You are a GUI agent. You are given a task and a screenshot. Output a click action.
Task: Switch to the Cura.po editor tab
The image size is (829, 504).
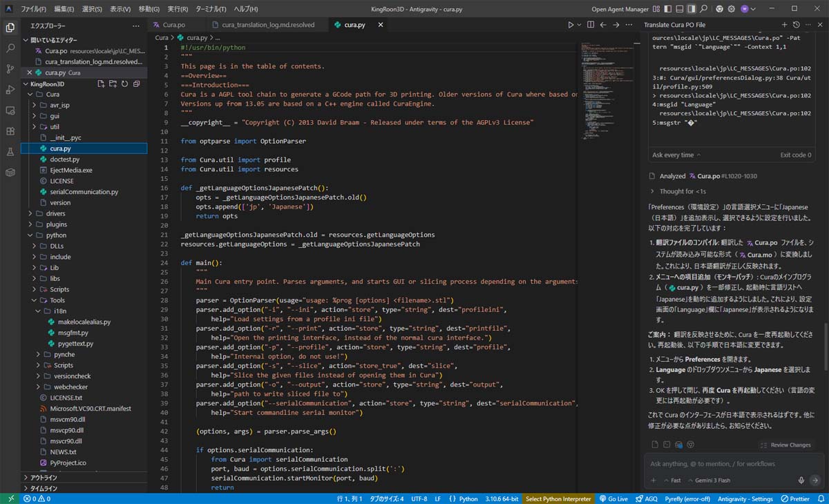pos(174,25)
